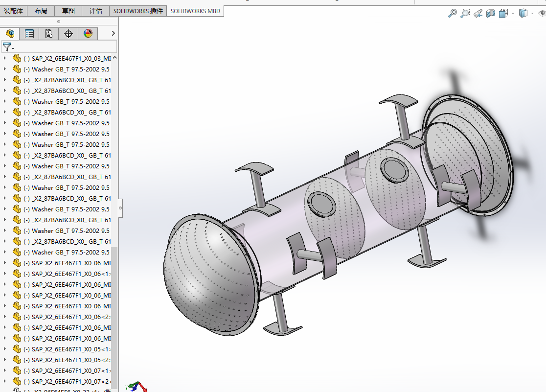The height and width of the screenshot is (392, 546).
Task: Switch to the SOLIDWORKS 插件 tab
Action: (x=138, y=11)
